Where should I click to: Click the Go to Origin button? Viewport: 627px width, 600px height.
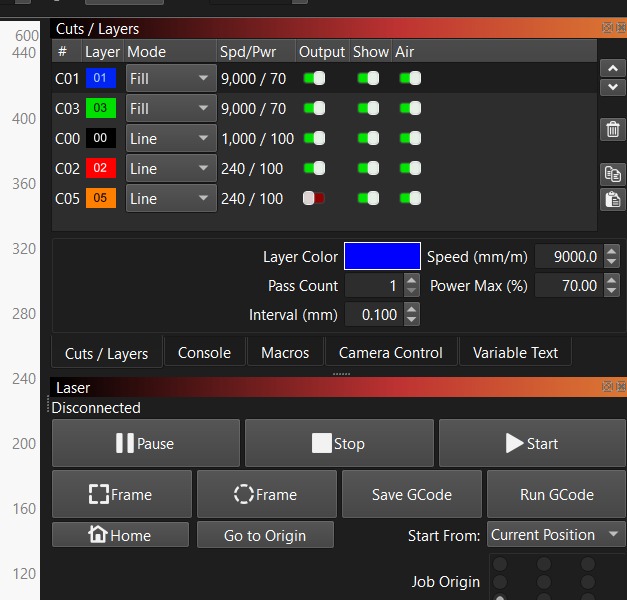[265, 535]
